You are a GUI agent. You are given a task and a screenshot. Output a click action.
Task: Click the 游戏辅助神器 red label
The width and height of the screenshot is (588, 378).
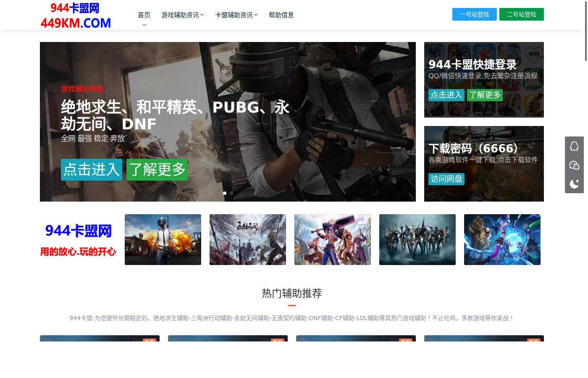[82, 89]
